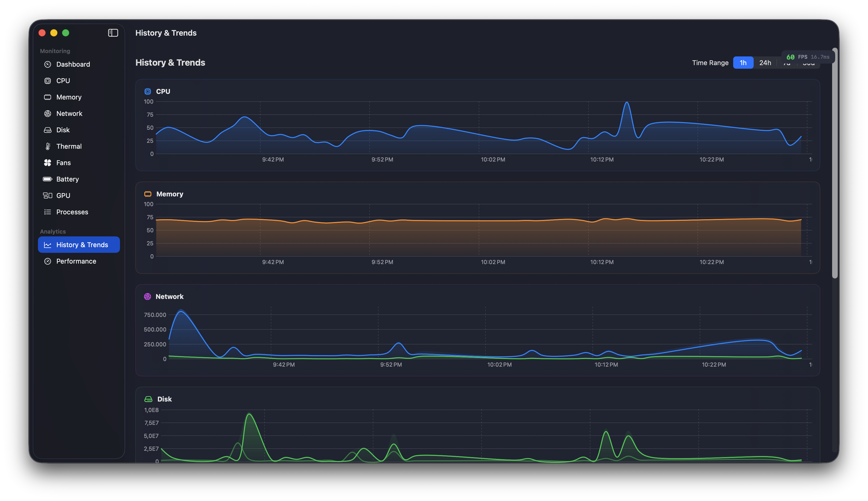868x501 pixels.
Task: Open Battery monitoring via the battery icon
Action: pos(47,179)
